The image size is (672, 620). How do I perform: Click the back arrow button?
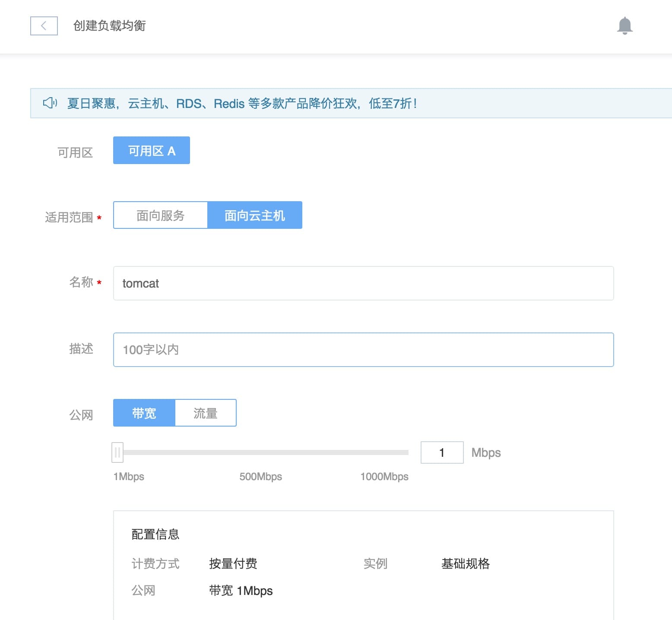point(44,26)
